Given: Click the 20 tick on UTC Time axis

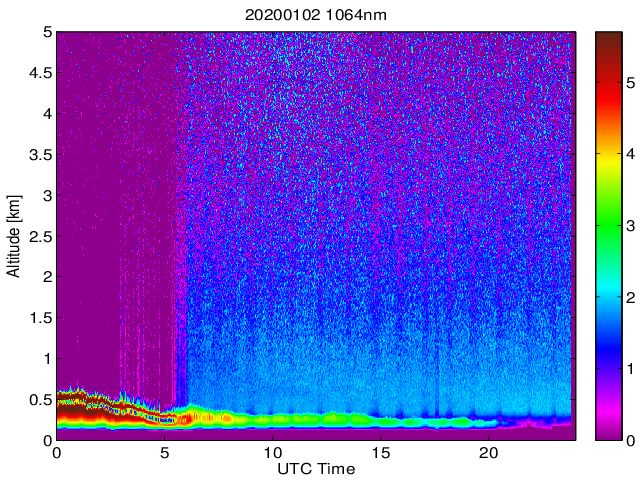Looking at the screenshot, I should [489, 452].
